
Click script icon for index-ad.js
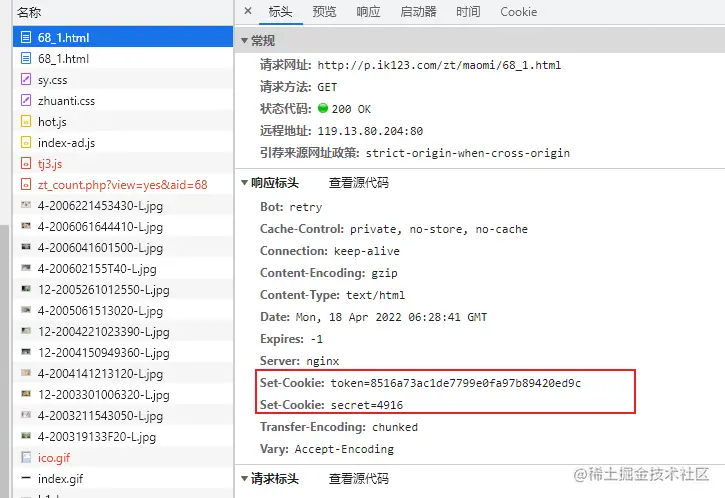point(26,142)
